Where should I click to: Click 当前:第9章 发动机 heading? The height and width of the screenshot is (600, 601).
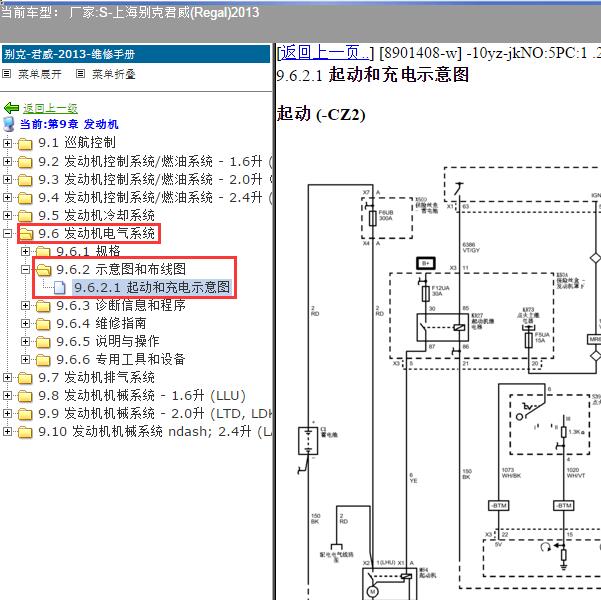click(x=69, y=124)
